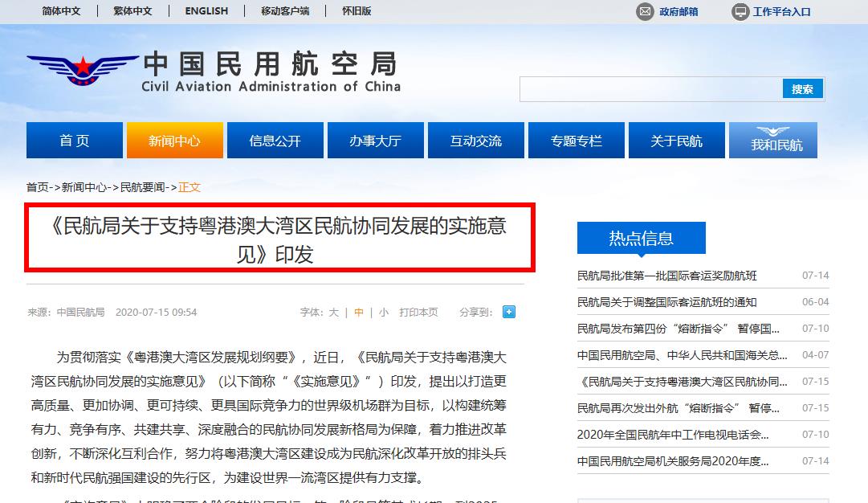Click the airplane icon on 我和民航

pos(772,131)
